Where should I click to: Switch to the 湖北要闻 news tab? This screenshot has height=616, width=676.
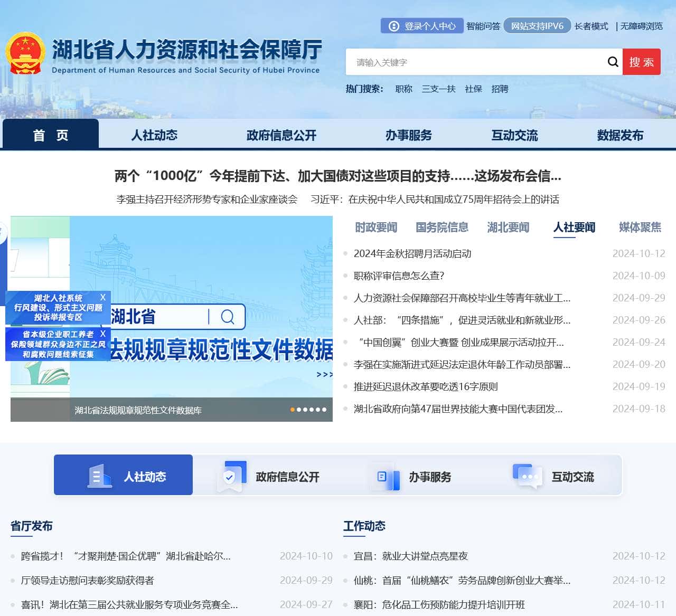[x=508, y=228]
